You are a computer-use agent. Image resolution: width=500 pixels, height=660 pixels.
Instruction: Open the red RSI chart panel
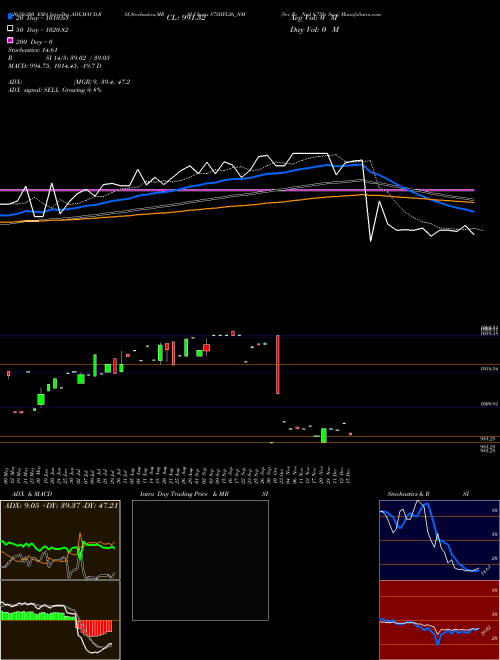tap(439, 620)
